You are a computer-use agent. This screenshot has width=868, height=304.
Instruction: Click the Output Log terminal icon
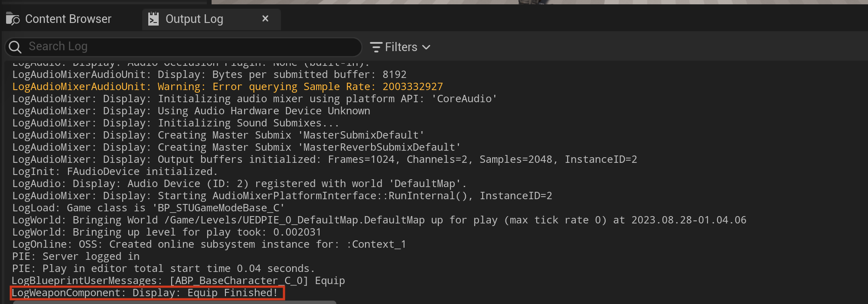[153, 19]
